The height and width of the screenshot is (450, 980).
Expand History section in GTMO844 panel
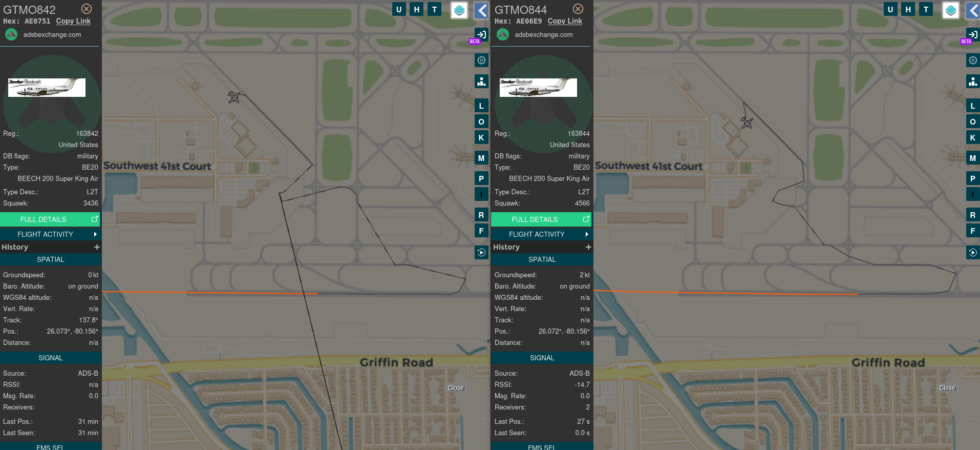tap(588, 247)
